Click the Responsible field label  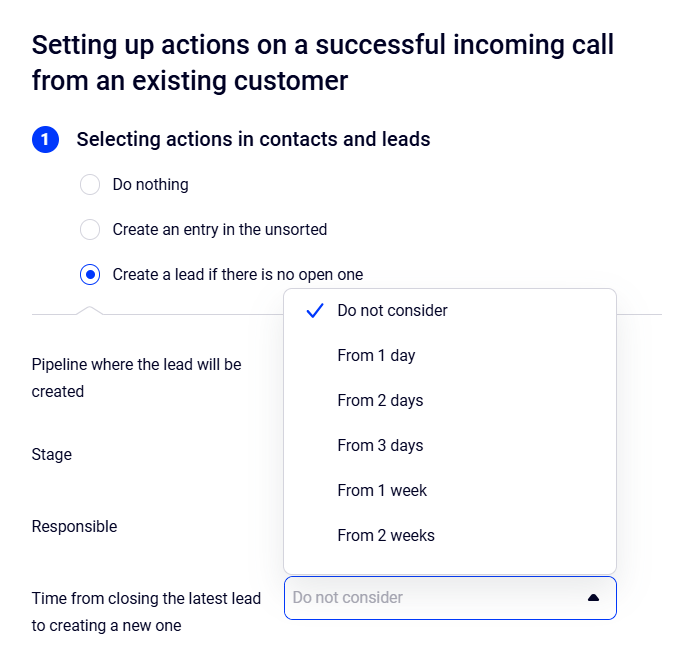point(74,527)
